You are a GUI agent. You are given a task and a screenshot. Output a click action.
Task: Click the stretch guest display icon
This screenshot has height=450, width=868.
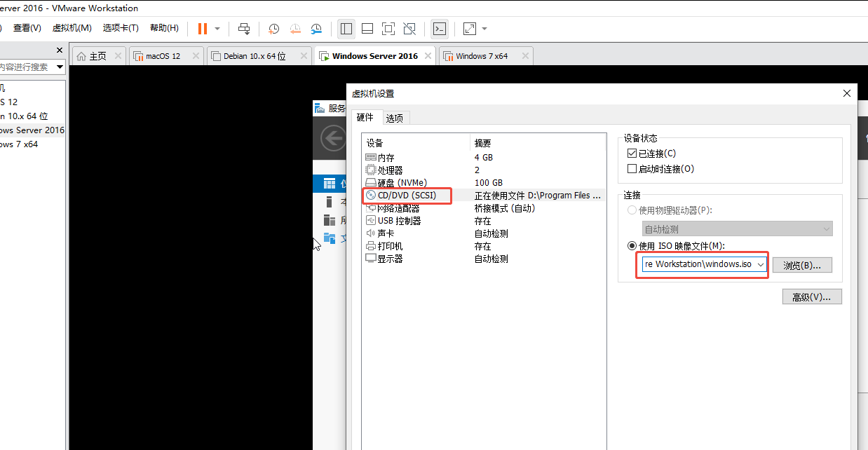click(x=470, y=29)
